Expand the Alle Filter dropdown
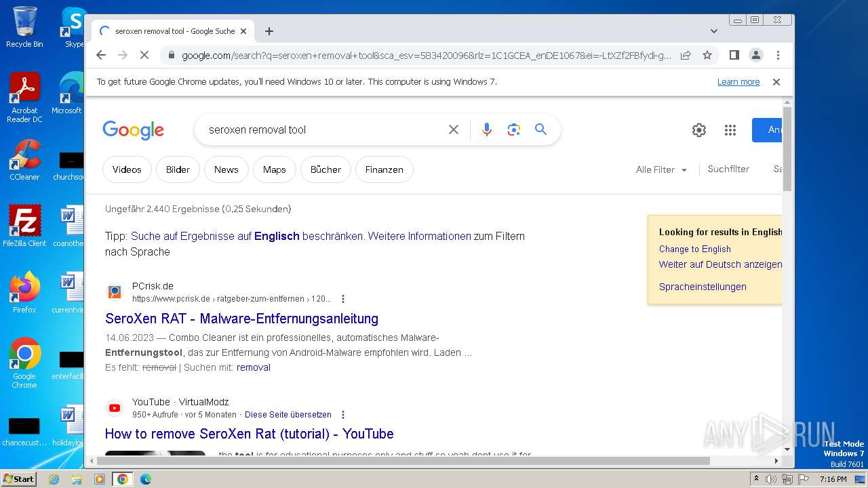 pyautogui.click(x=661, y=170)
